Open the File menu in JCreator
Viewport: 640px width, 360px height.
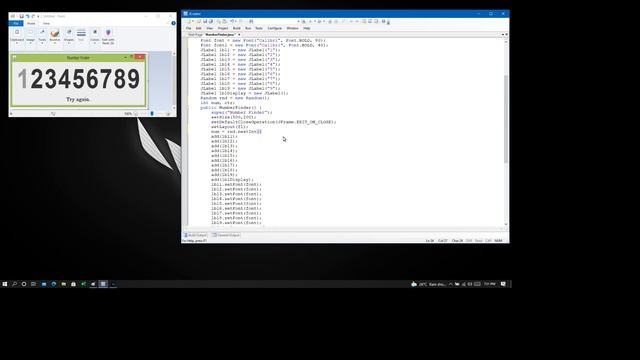click(189, 28)
